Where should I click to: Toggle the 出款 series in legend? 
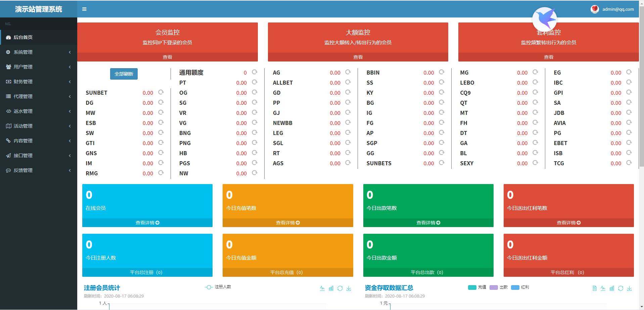(x=499, y=287)
